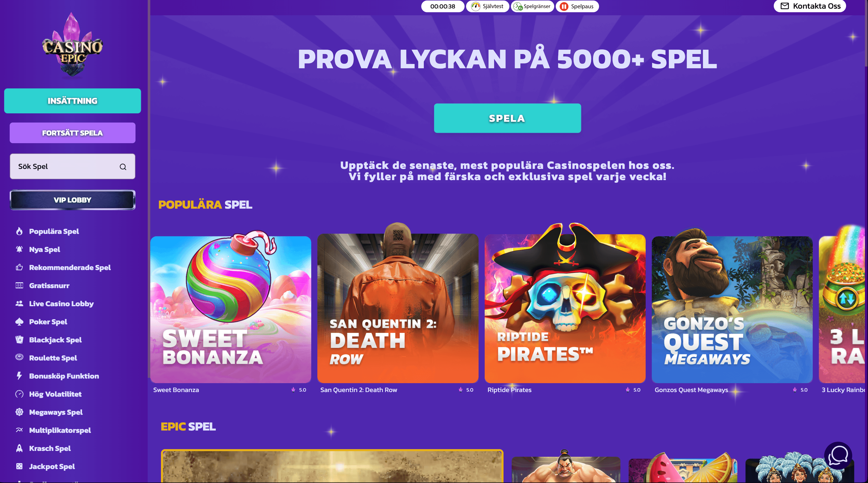Click the Självtest gauge icon
Viewport: 868px width, 483px height.
[476, 6]
